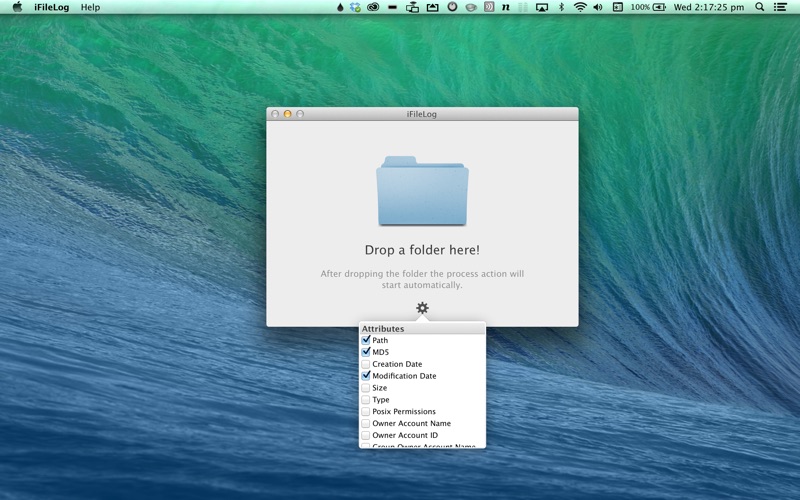Click the date and time clock

[709, 7]
